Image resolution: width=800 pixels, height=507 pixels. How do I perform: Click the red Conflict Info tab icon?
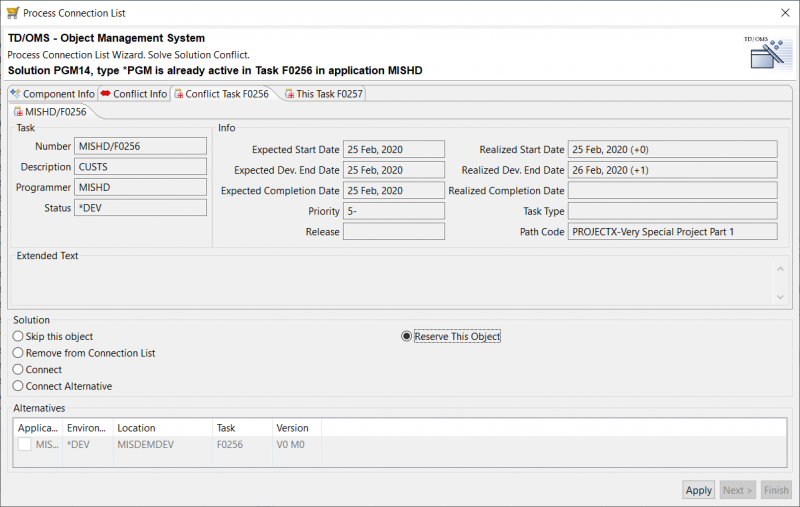(x=105, y=94)
